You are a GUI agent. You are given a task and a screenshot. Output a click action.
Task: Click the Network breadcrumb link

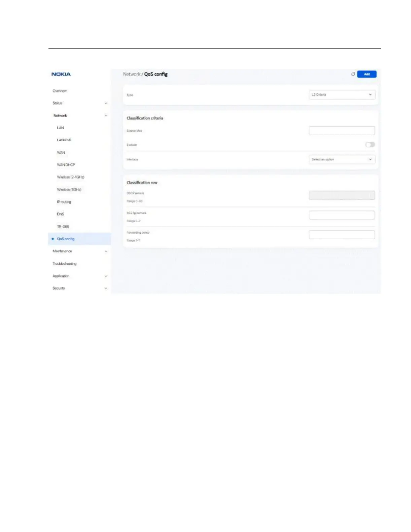click(132, 74)
